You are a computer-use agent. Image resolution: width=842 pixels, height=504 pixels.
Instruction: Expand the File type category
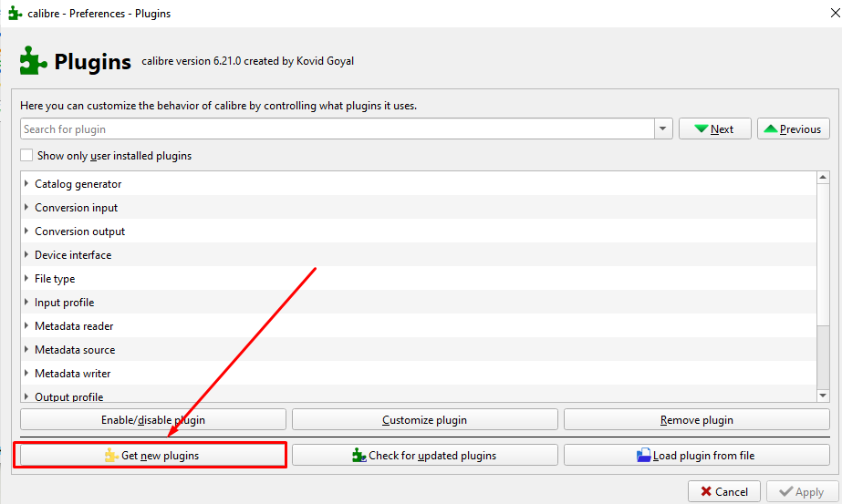[x=26, y=278]
